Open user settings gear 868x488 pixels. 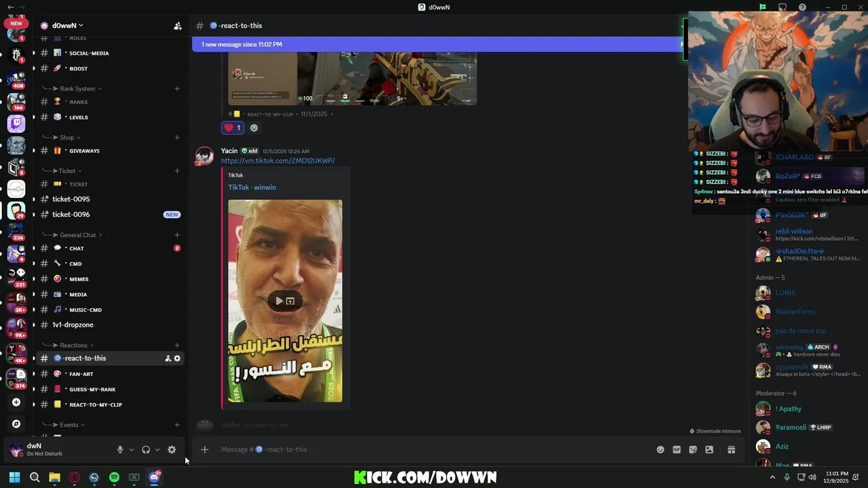pyautogui.click(x=172, y=449)
